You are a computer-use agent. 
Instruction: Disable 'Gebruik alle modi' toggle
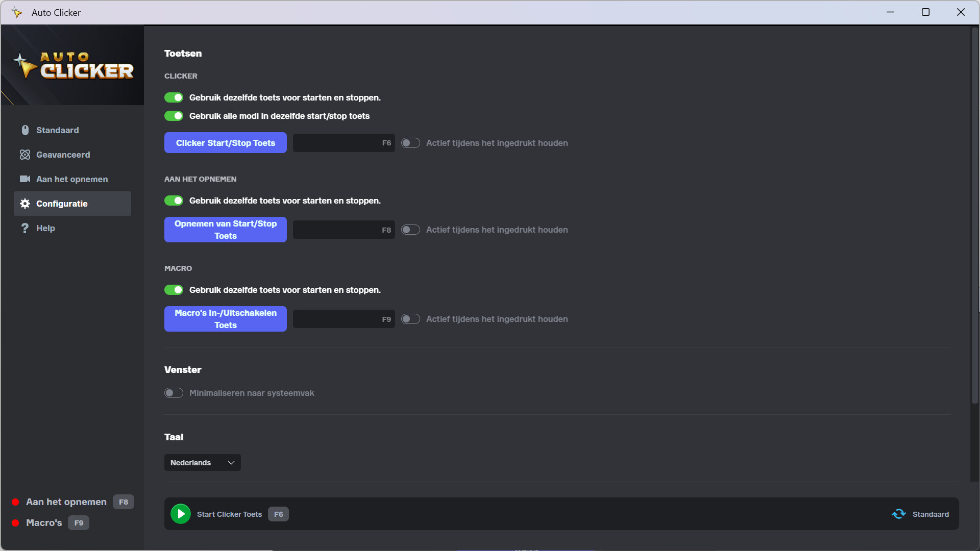(174, 116)
